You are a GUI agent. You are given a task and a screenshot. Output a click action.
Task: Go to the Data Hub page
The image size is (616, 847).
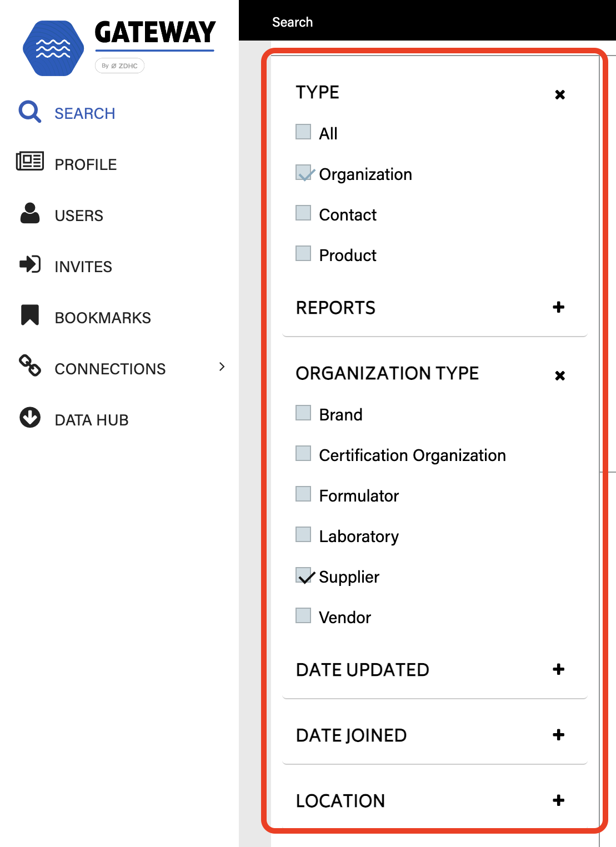coord(92,420)
